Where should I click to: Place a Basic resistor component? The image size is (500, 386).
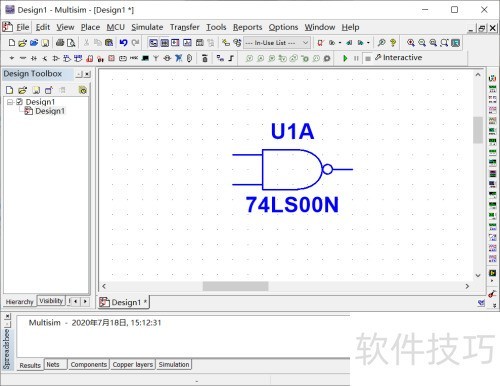coord(23,58)
